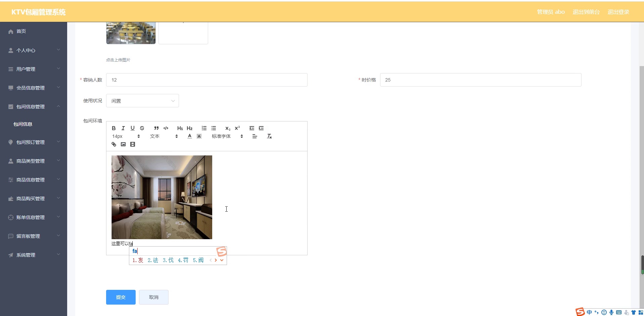Screen dimensions: 644x316
Task: Insert an image via the editor image icon
Action: click(123, 144)
